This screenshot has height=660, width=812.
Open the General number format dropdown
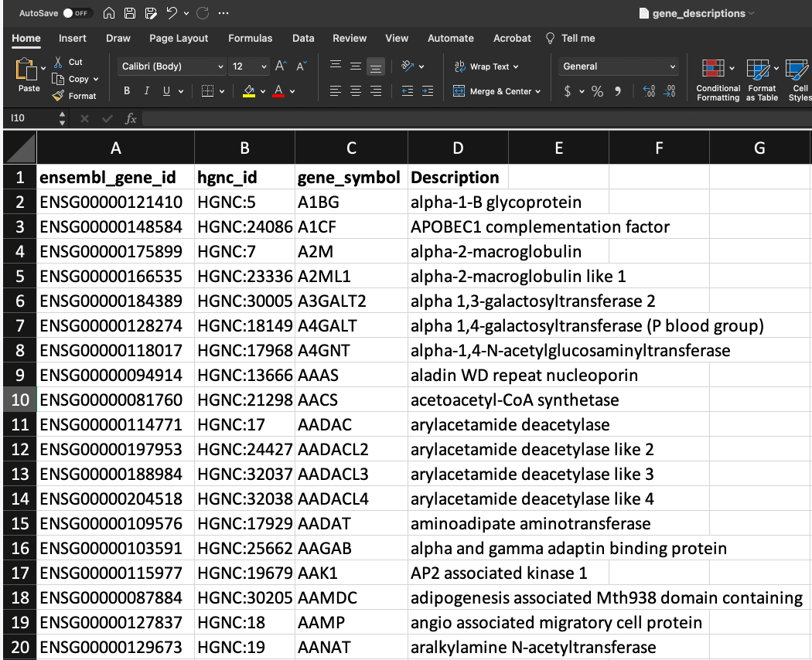(x=671, y=66)
